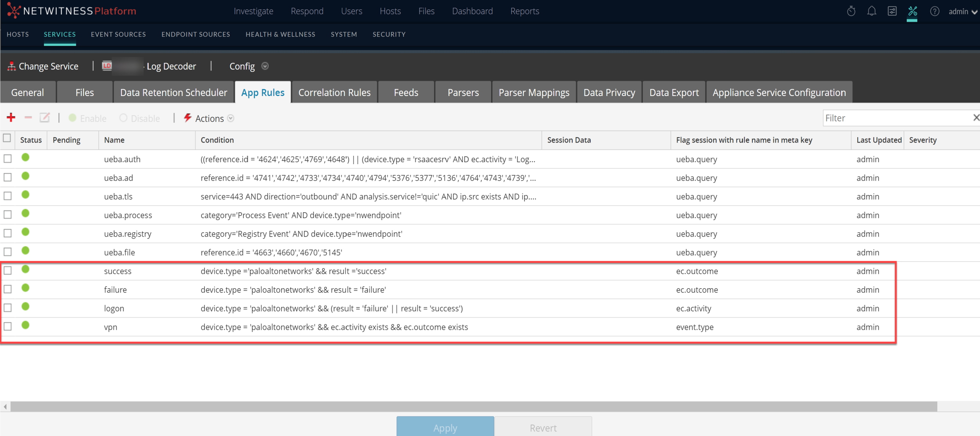The width and height of the screenshot is (980, 436).
Task: Open the Admin tools wrench icon
Action: point(913,11)
